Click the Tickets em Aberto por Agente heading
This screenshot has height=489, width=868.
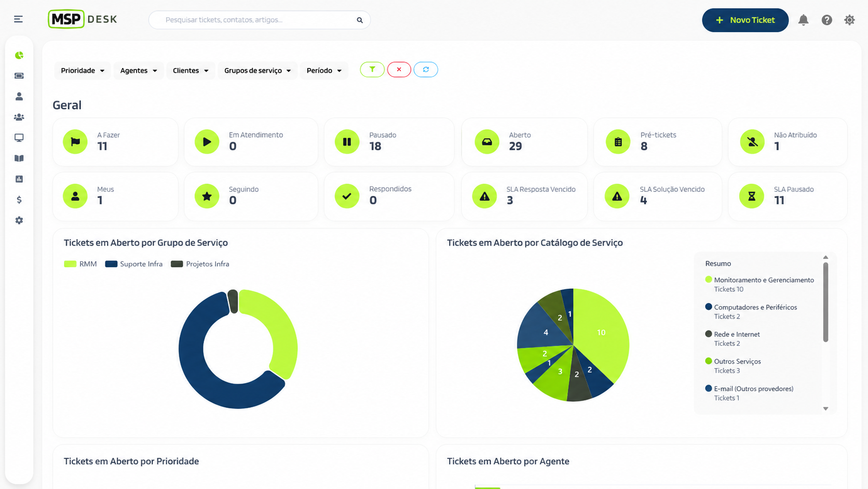(508, 461)
